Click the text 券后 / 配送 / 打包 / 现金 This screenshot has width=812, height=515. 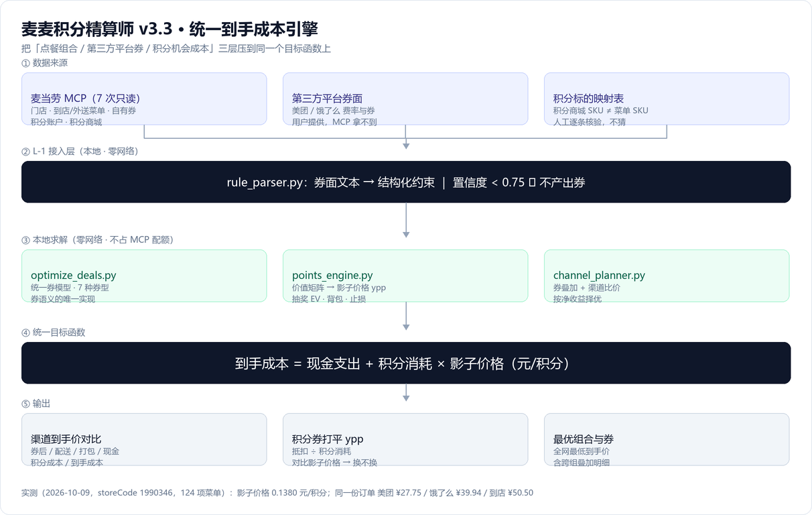click(x=75, y=451)
